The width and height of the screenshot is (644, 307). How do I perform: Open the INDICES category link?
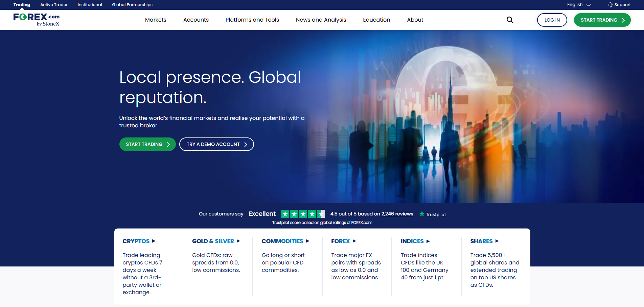pyautogui.click(x=412, y=241)
